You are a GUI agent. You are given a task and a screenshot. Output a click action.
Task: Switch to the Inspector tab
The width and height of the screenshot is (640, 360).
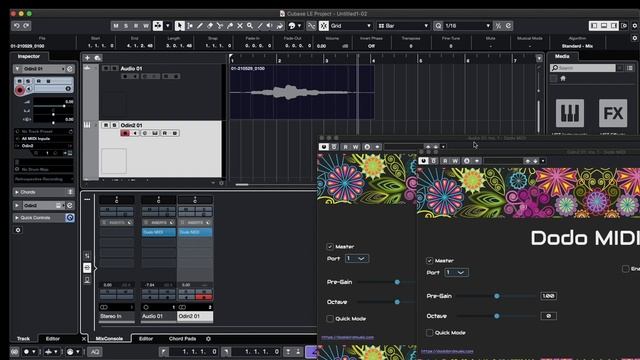tap(29, 56)
